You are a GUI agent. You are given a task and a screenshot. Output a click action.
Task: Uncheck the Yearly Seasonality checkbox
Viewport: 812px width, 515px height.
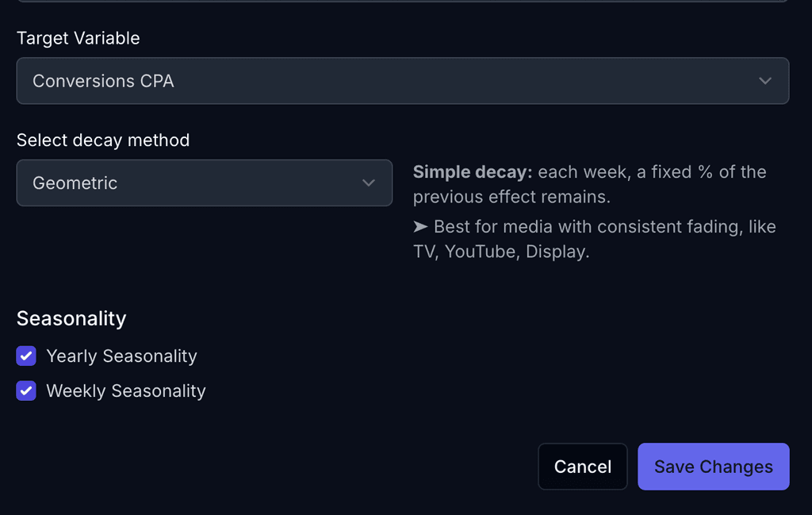click(26, 356)
